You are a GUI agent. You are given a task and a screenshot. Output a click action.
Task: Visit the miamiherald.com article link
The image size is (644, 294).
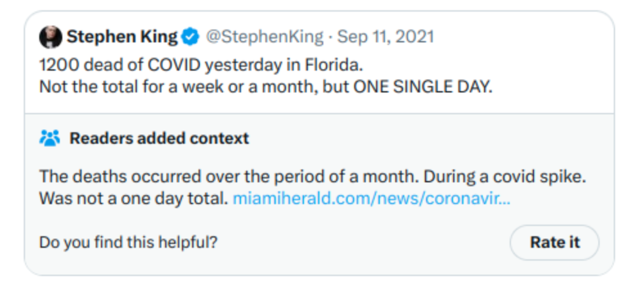[371, 199]
